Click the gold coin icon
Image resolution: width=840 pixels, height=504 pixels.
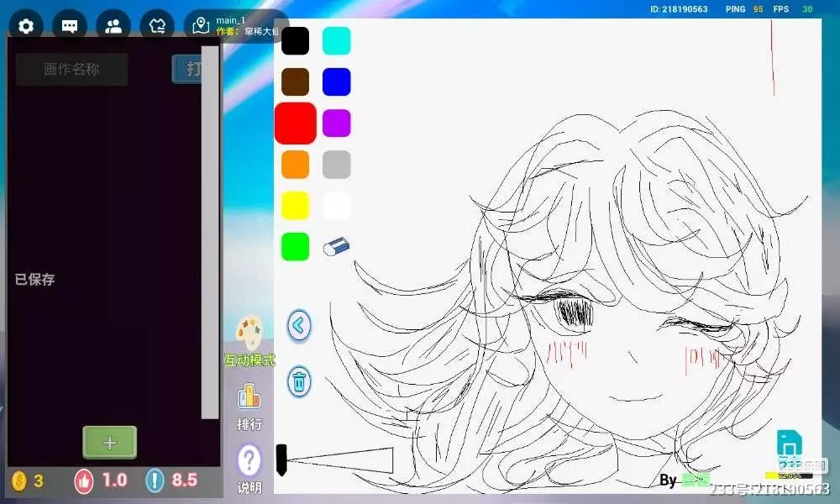point(19,480)
